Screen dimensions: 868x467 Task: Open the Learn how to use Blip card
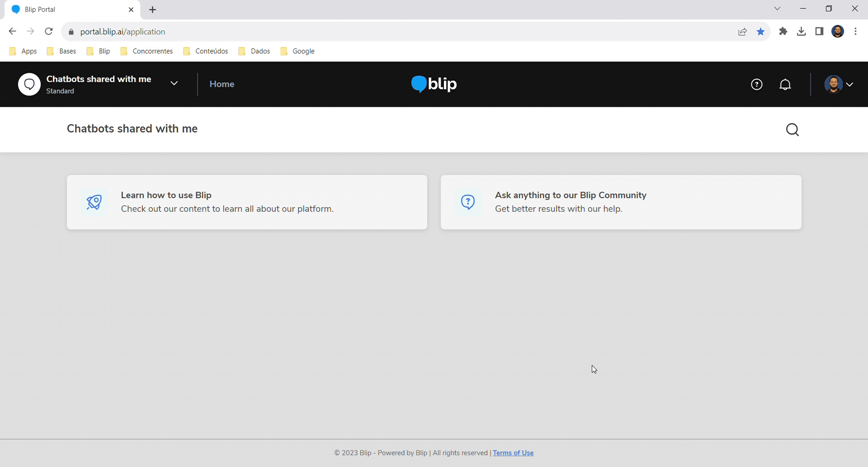[x=247, y=202]
